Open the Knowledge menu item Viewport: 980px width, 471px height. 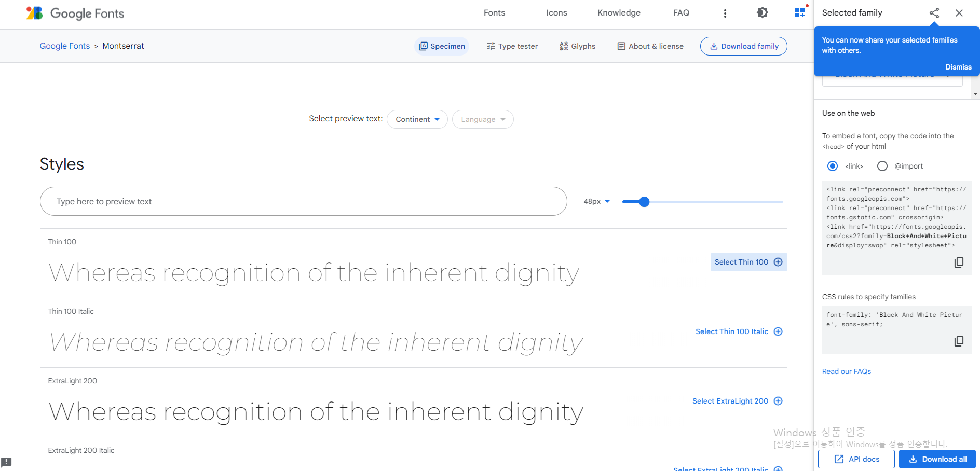[x=619, y=13]
